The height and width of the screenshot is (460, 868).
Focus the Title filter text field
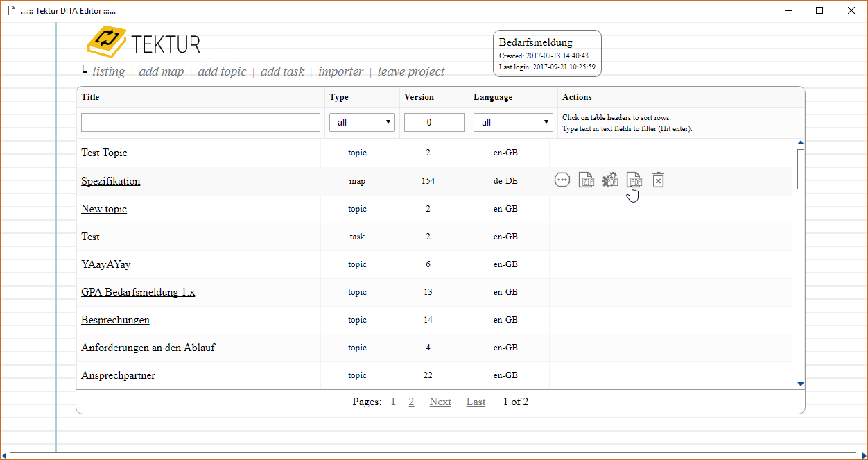coord(200,122)
